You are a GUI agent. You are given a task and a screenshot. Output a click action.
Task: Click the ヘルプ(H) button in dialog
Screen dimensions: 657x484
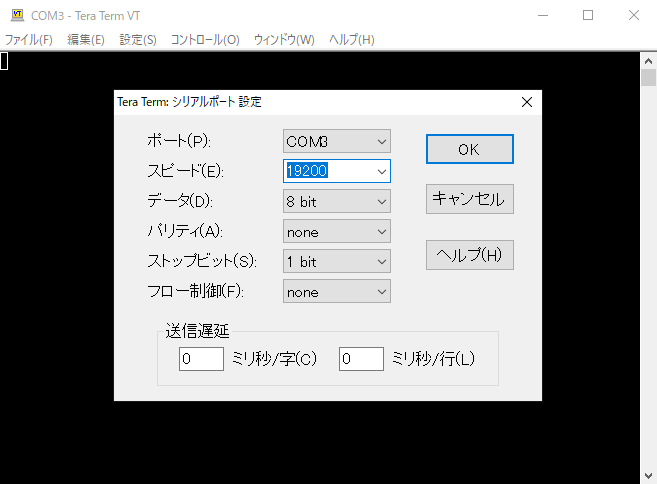tap(470, 255)
